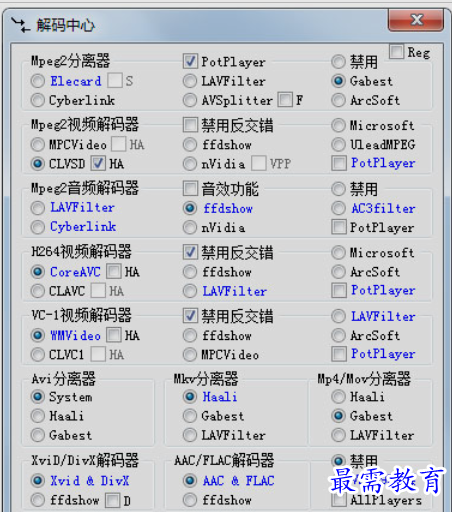Tick 禁用反交错 in the Mpeg2视频解码器 group
452x512 pixels.
pyautogui.click(x=190, y=125)
